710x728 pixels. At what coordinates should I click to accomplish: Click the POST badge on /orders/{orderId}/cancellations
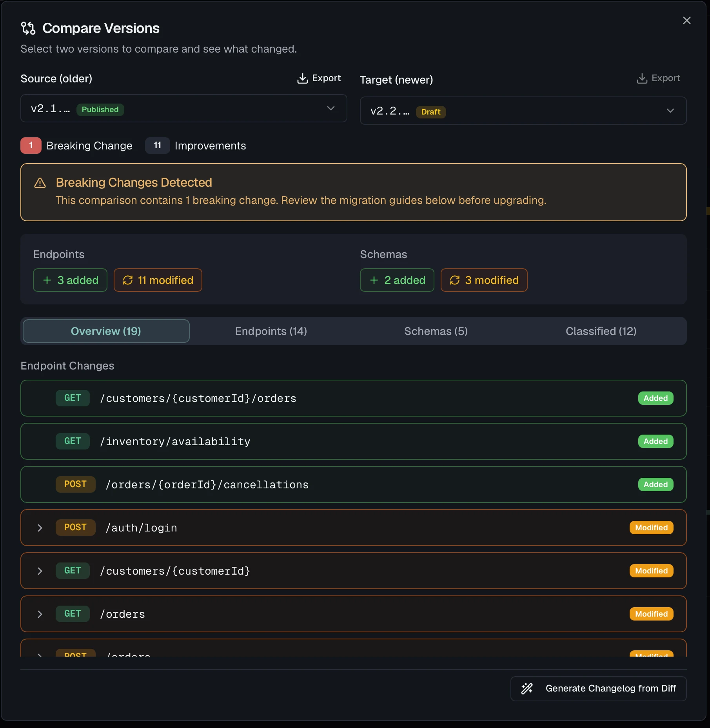point(75,484)
